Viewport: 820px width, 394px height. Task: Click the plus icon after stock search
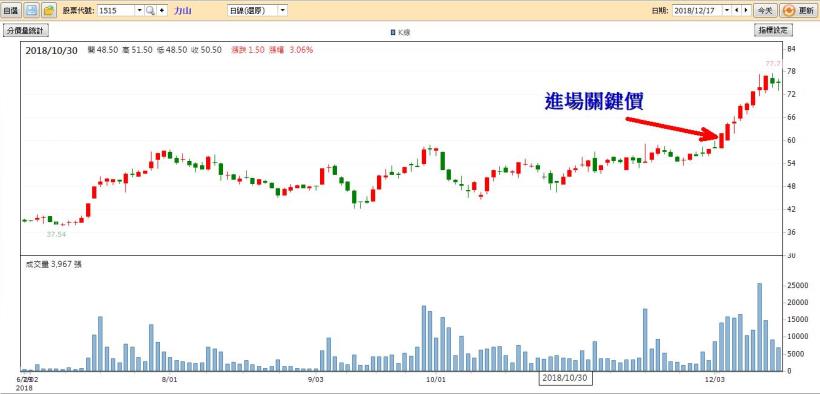(x=162, y=10)
